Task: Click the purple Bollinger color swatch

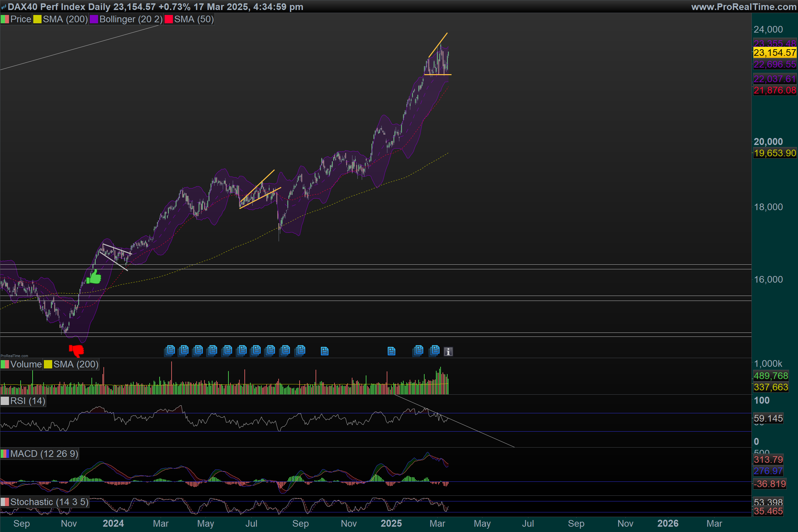Action: pos(94,19)
